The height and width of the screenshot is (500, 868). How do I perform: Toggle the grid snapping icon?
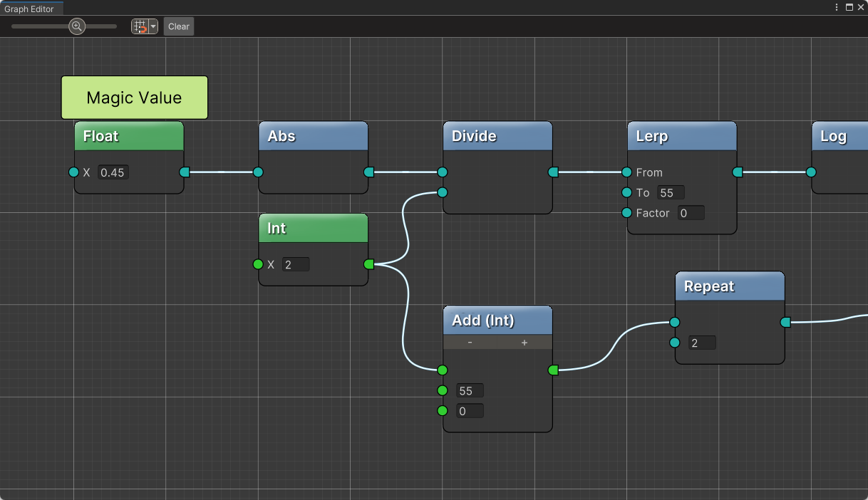(x=140, y=26)
